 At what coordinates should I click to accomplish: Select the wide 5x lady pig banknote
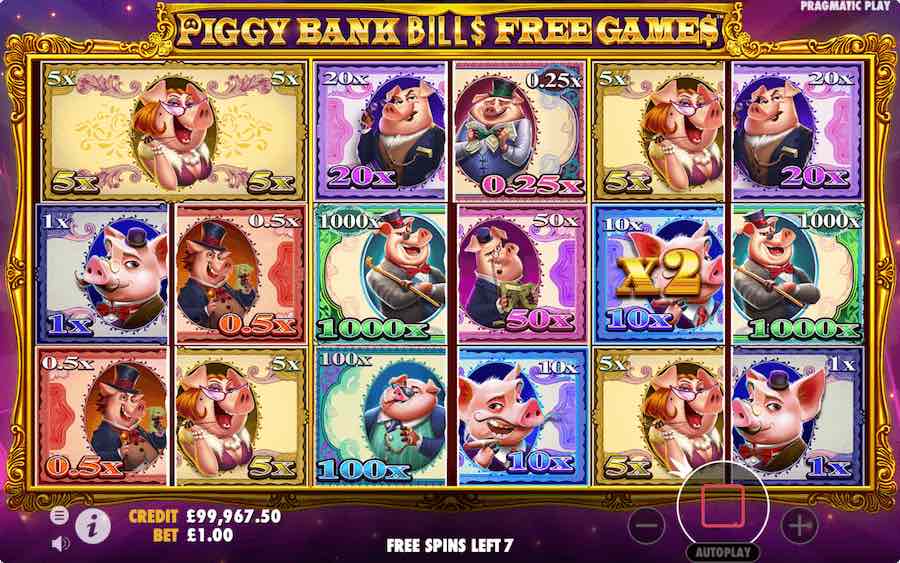pos(172,131)
